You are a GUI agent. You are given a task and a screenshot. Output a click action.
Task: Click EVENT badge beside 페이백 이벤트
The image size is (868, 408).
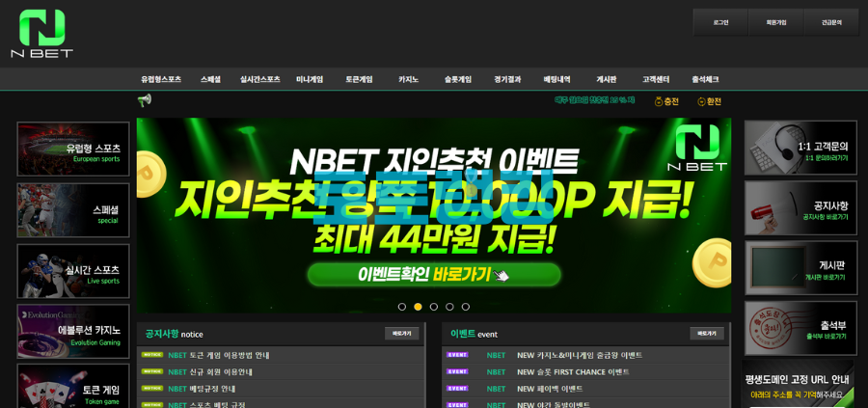tap(457, 388)
